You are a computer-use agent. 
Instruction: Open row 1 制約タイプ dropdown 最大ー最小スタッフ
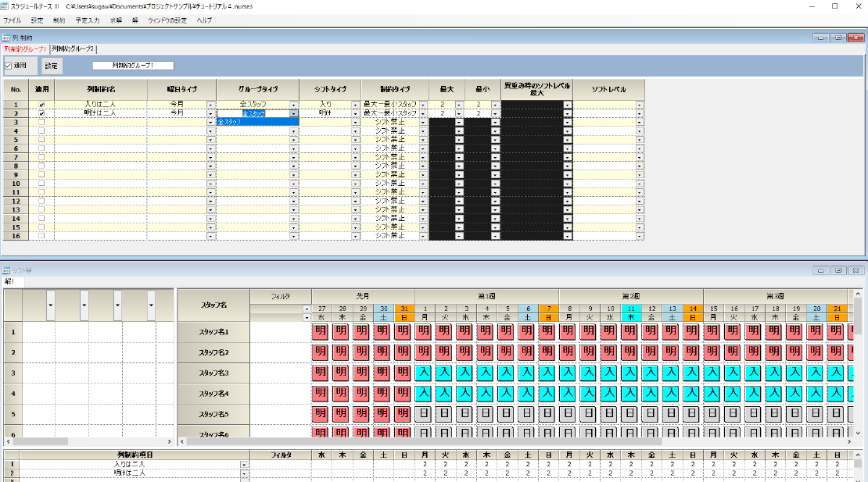(x=423, y=105)
